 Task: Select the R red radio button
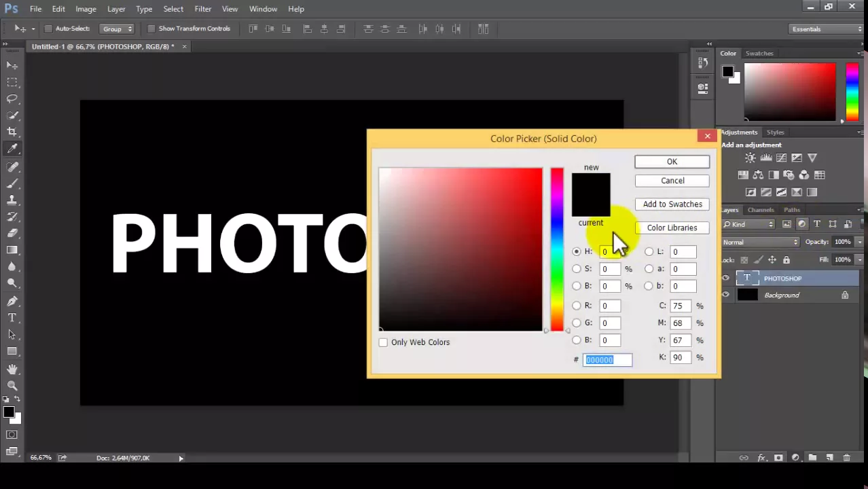tap(577, 306)
